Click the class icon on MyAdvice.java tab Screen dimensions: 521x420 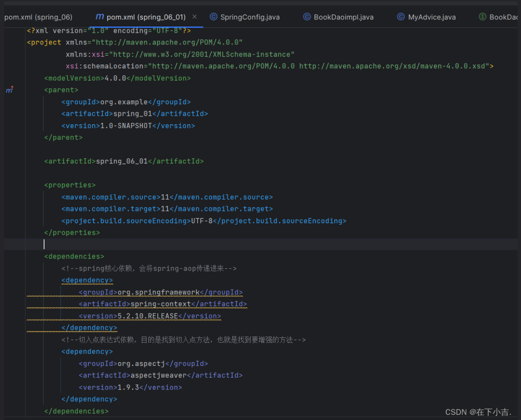tap(401, 17)
